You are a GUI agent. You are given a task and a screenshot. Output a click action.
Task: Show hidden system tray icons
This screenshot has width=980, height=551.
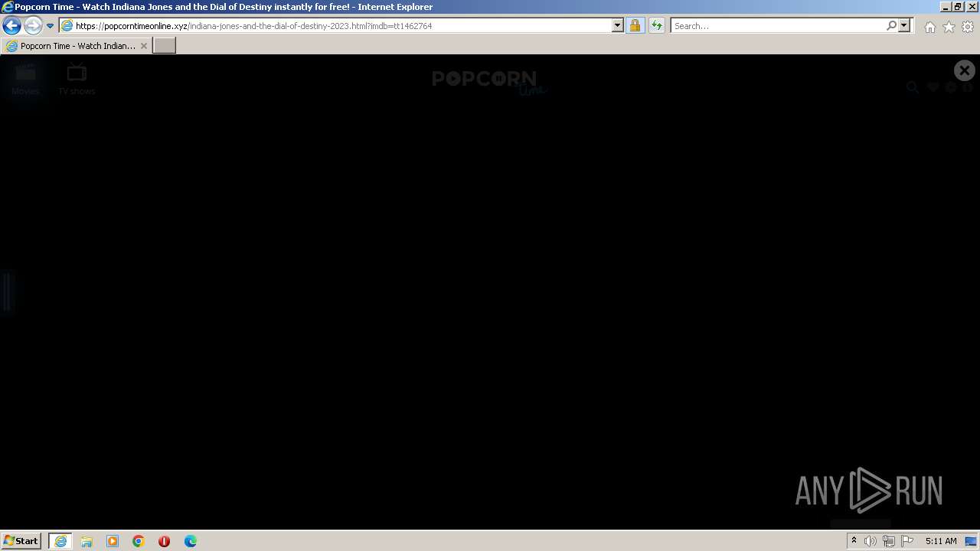854,541
